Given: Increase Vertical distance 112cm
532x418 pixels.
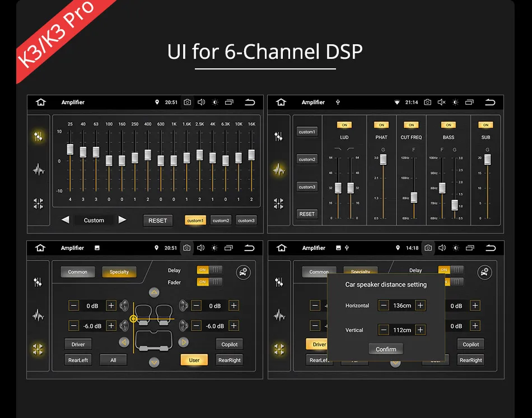Looking at the screenshot, I should [420, 329].
